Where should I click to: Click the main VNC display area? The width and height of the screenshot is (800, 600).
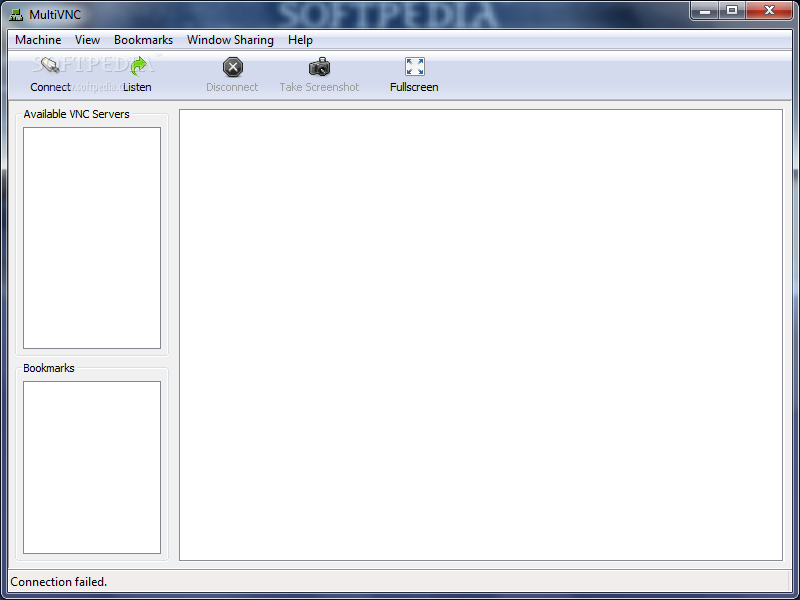tap(481, 335)
